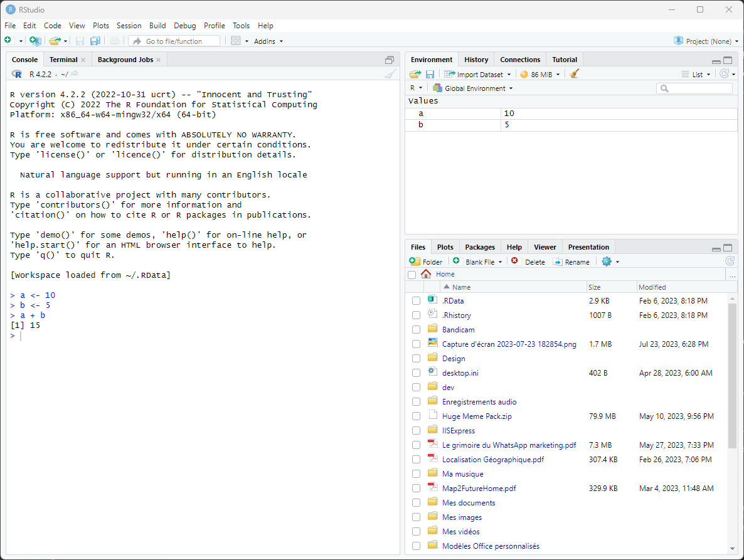Open the Project: (None) menu
The image size is (744, 560).
[706, 41]
